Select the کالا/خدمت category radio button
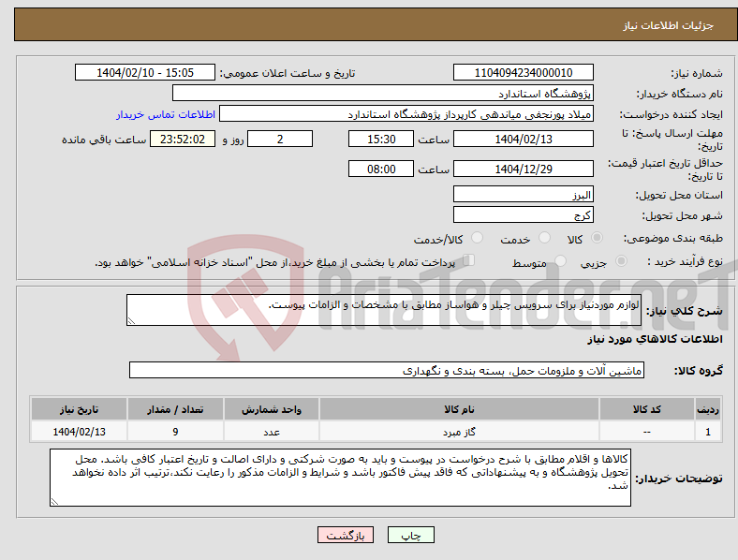Image resolution: width=738 pixels, height=560 pixels. point(478,238)
